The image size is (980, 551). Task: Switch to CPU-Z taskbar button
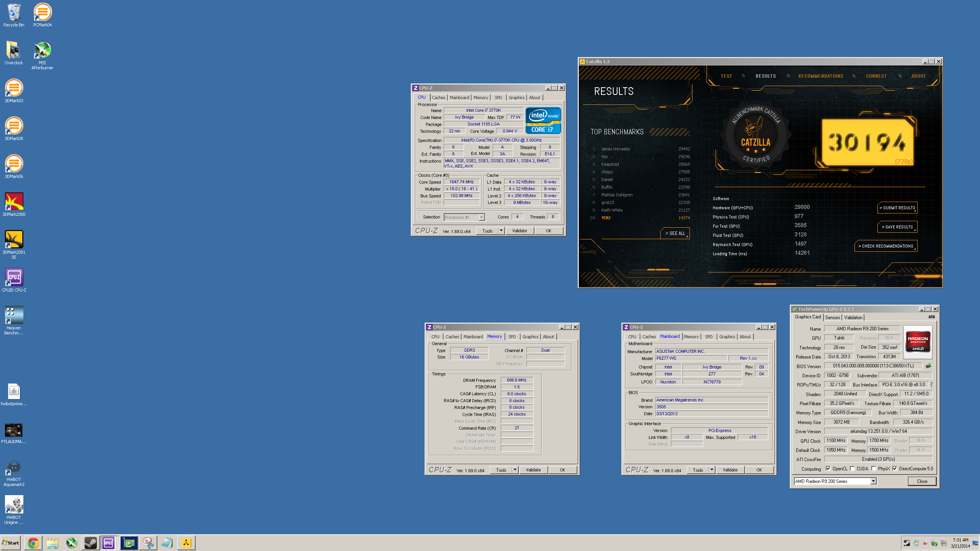click(109, 543)
